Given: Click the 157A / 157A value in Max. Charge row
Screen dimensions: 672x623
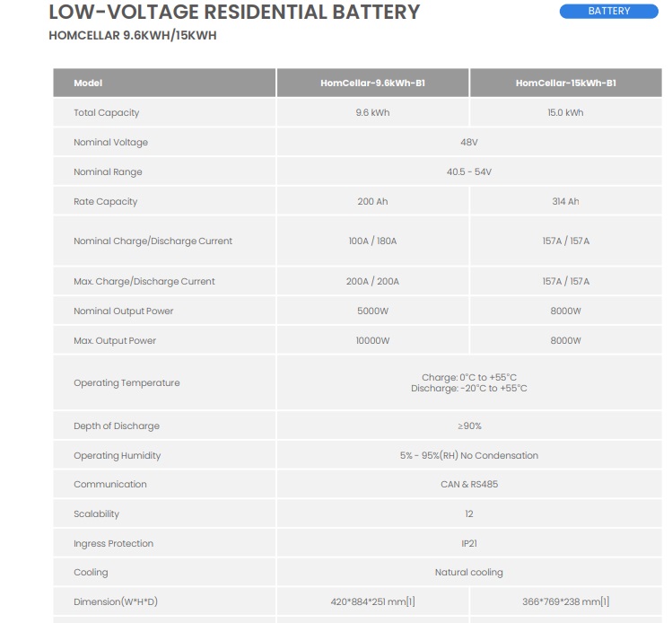Looking at the screenshot, I should coord(566,281).
